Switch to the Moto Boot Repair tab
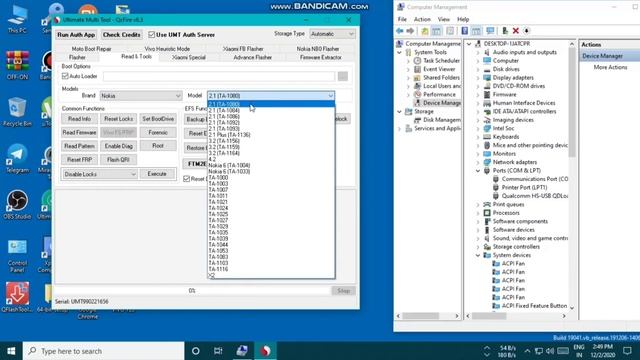Screen dimensions: 640x360 [x=91, y=49]
